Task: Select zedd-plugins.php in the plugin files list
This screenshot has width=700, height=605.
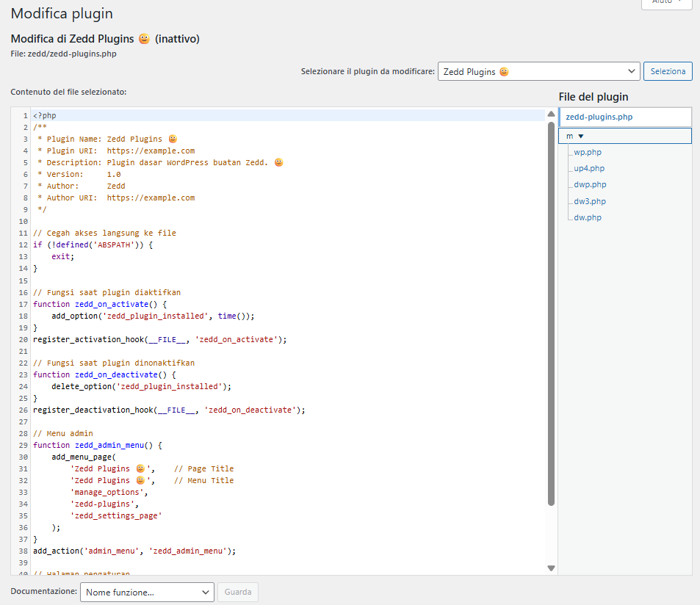Action: pyautogui.click(x=599, y=117)
